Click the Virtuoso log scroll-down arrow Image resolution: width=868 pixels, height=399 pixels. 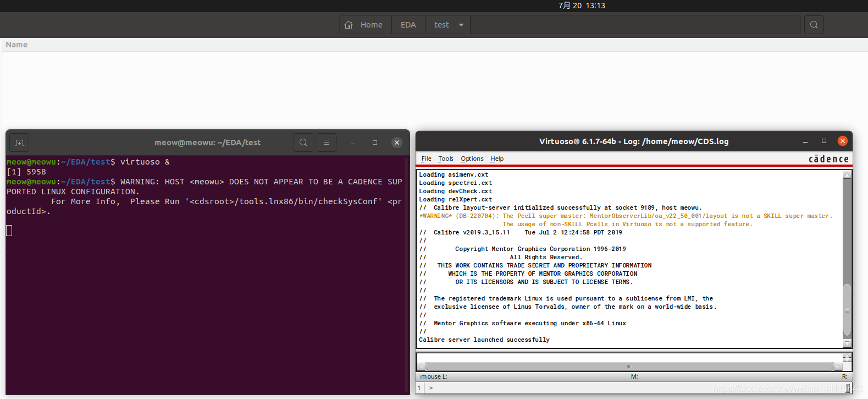847,343
